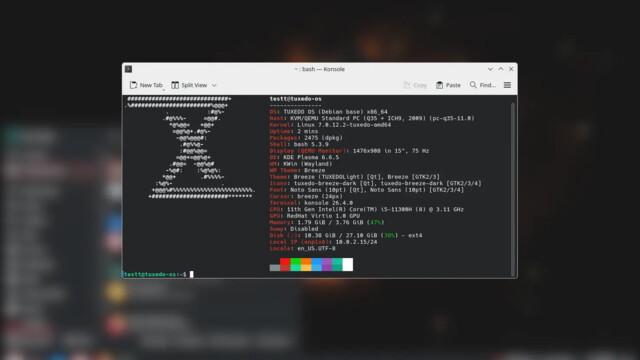The width and height of the screenshot is (640, 360).
Task: Click the 'Uptime: 2 mins' line
Action: pos(293,131)
